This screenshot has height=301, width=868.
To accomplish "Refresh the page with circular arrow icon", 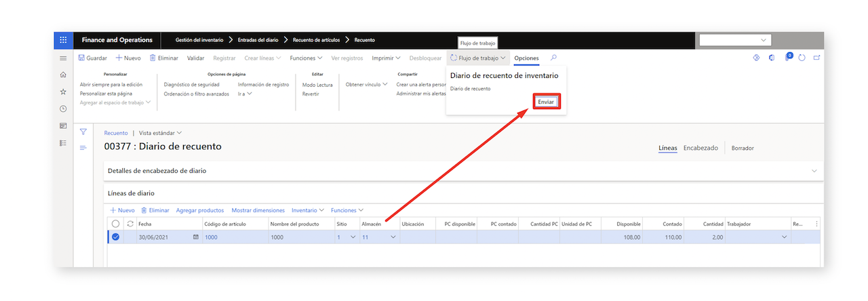I will coord(802,58).
